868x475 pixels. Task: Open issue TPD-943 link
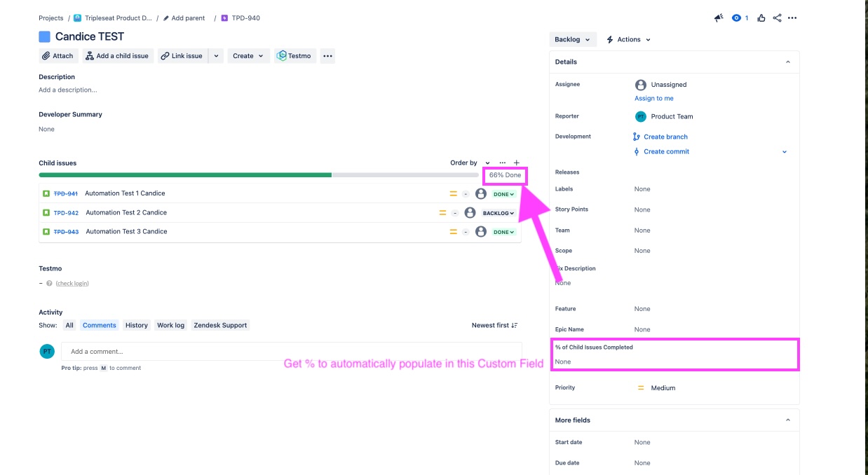point(66,232)
